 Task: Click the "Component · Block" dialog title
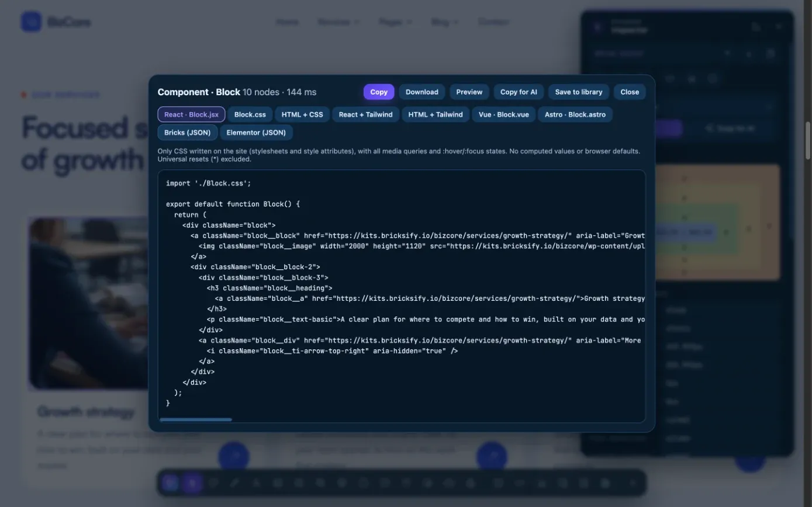[199, 92]
